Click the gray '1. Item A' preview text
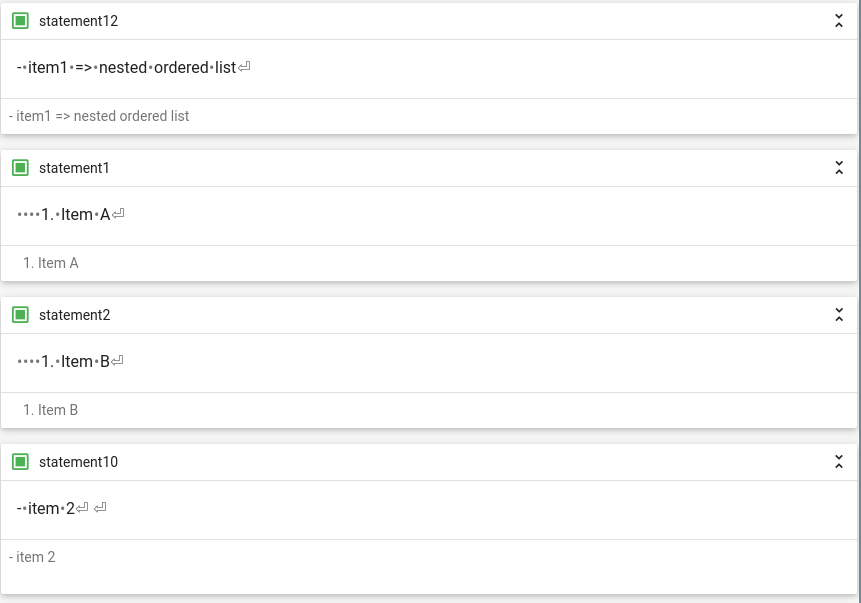 pyautogui.click(x=51, y=263)
